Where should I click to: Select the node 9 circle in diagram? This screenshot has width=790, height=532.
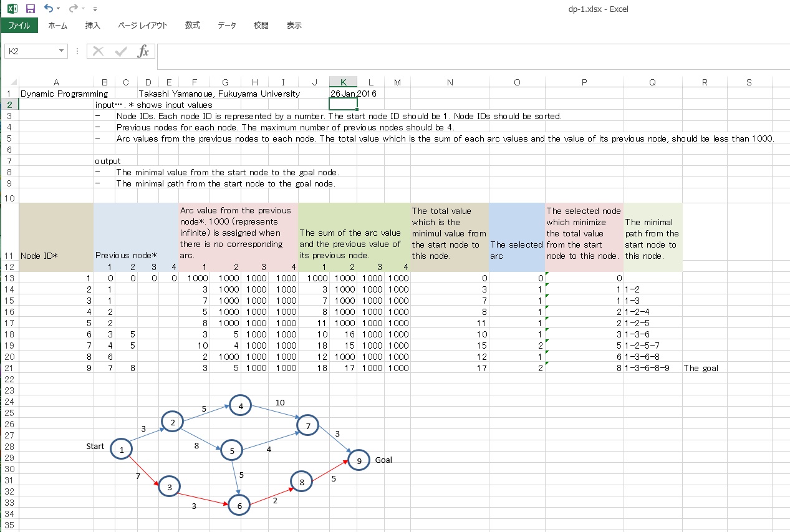(x=359, y=460)
